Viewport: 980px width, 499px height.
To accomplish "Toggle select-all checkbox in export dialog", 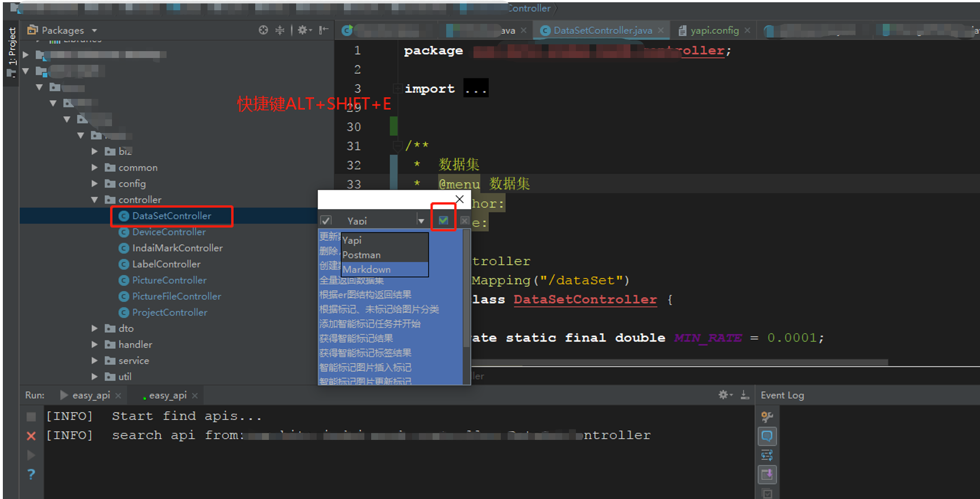I will pos(326,221).
